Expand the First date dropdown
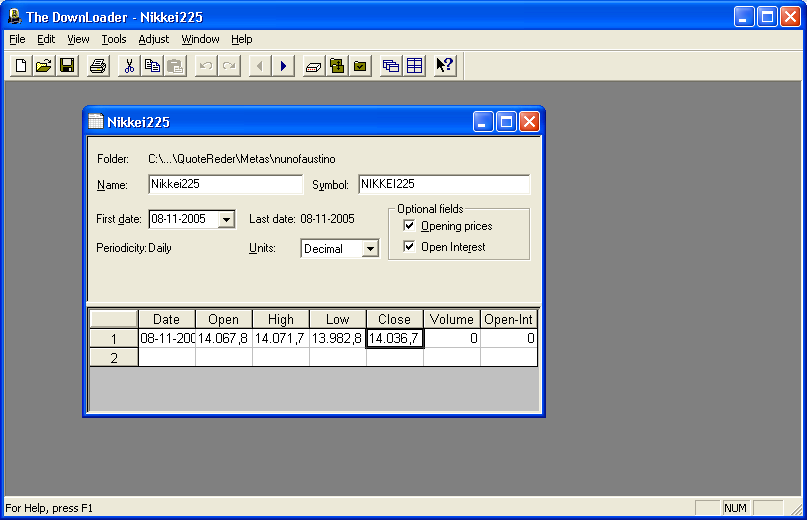 [x=226, y=219]
